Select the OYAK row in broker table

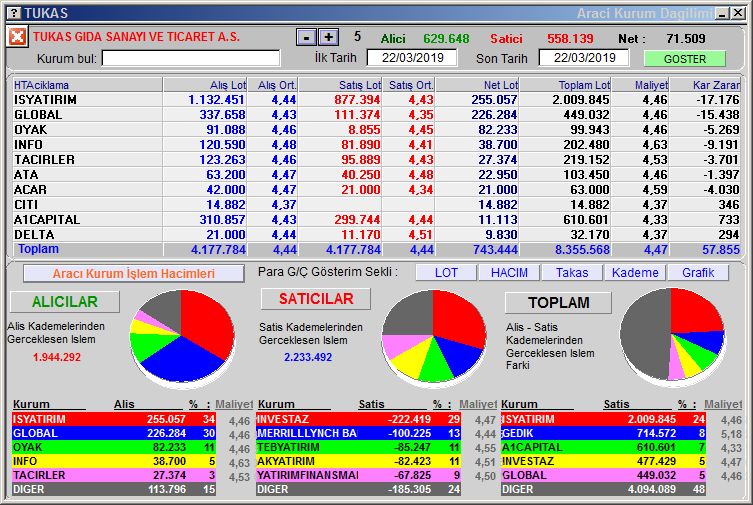pos(376,130)
